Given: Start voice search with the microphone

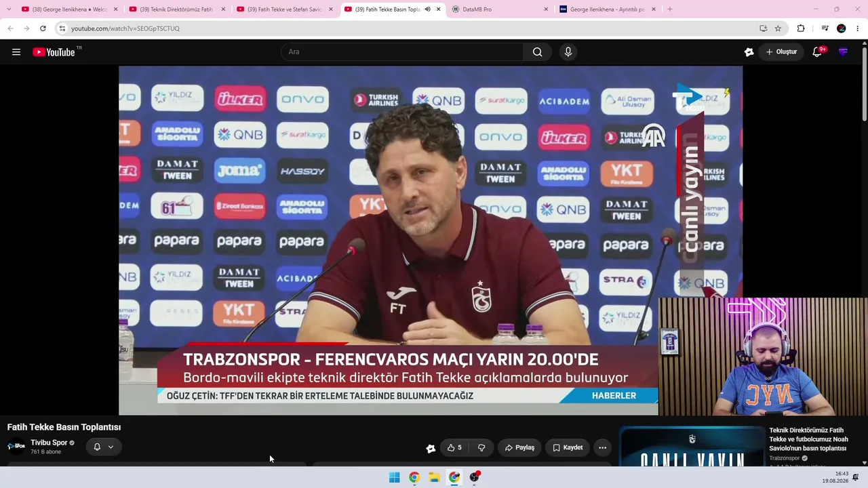Looking at the screenshot, I should coord(568,52).
